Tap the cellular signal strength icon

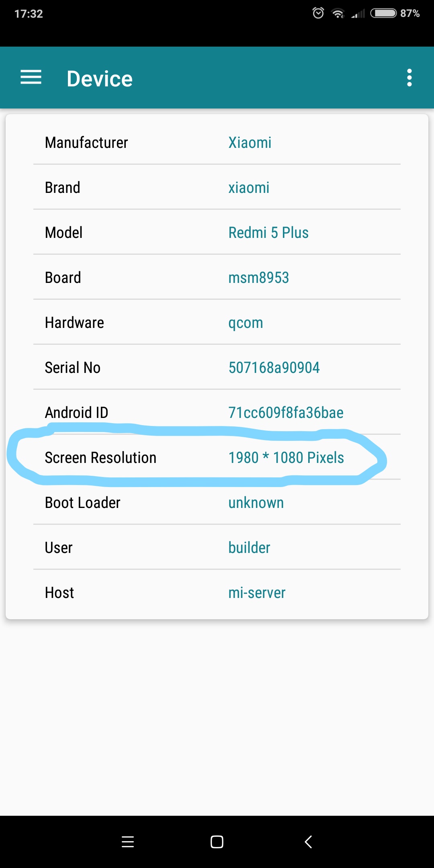pos(358,14)
